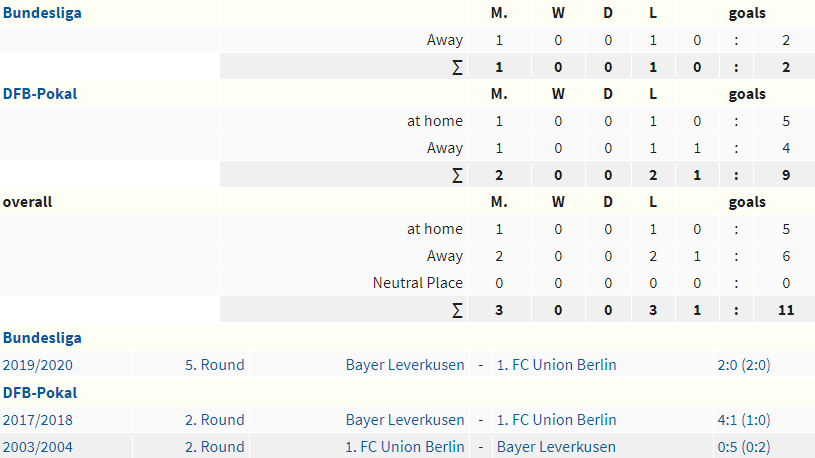Open the 4:1 (1:0) match result
This screenshot has width=815, height=458.
click(x=744, y=420)
